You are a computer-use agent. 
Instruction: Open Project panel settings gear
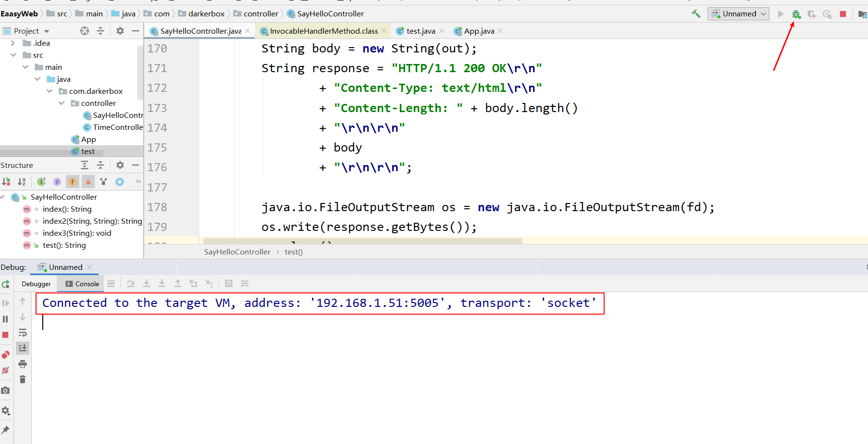pos(120,31)
